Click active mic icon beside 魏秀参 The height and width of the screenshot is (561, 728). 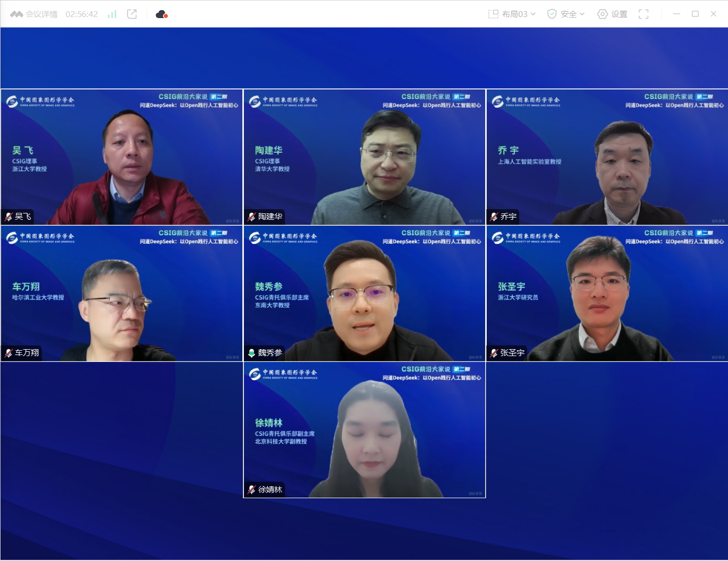[x=252, y=353]
